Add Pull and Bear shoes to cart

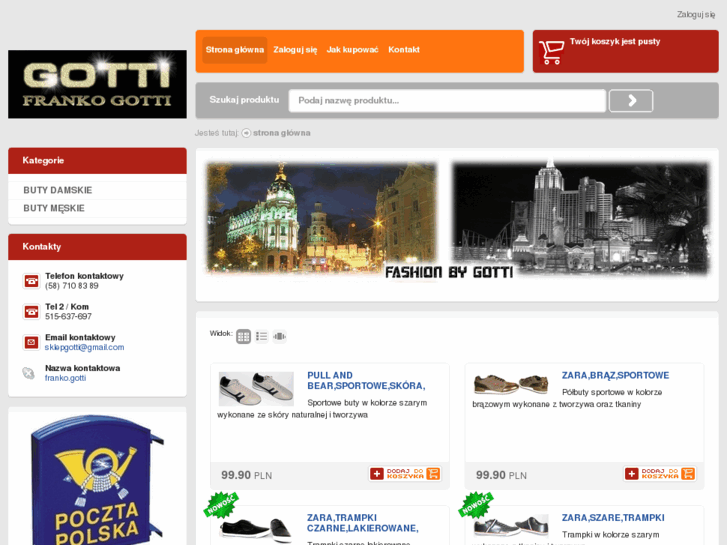click(405, 474)
